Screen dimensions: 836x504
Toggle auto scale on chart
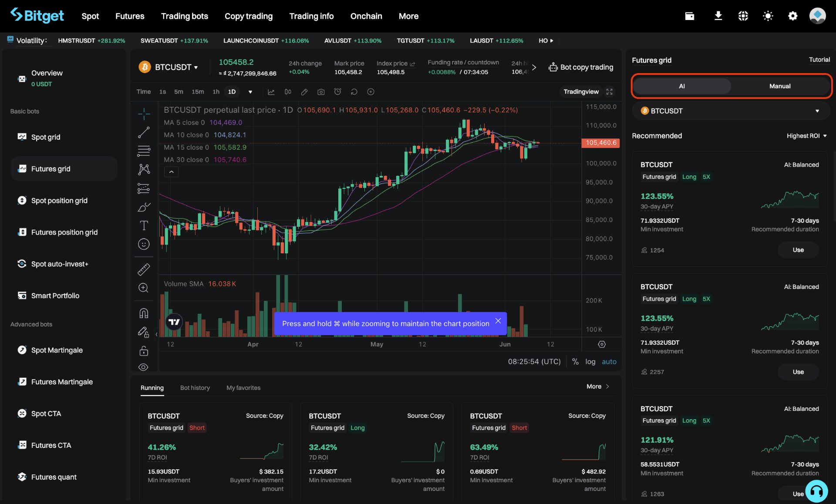(x=609, y=362)
